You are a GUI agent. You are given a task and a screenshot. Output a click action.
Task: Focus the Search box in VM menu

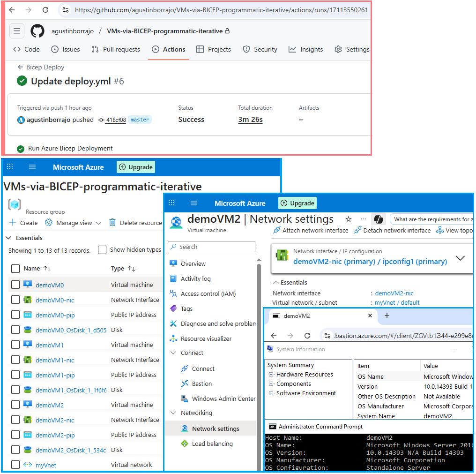(212, 247)
